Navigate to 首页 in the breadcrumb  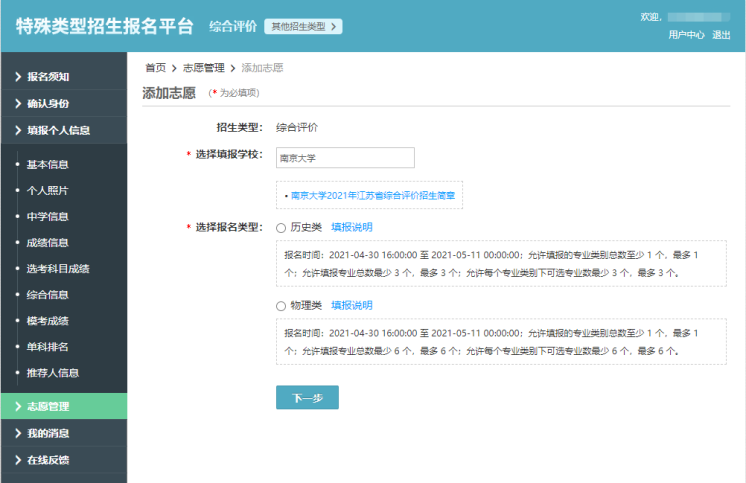pyautogui.click(x=155, y=68)
